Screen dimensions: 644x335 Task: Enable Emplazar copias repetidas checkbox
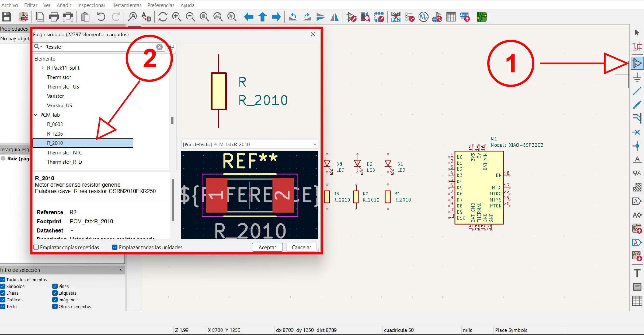[36, 247]
